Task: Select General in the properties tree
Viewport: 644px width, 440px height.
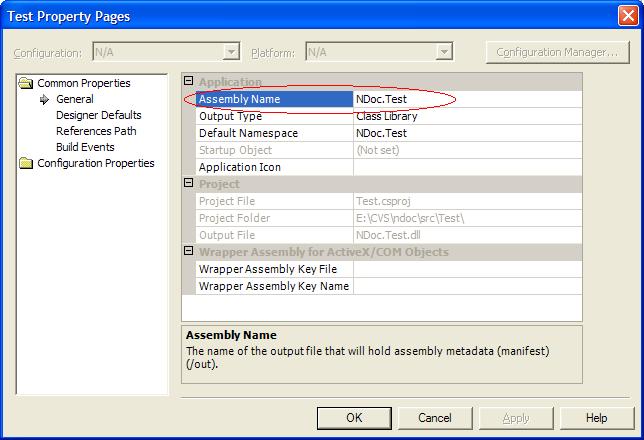Action: [x=75, y=99]
